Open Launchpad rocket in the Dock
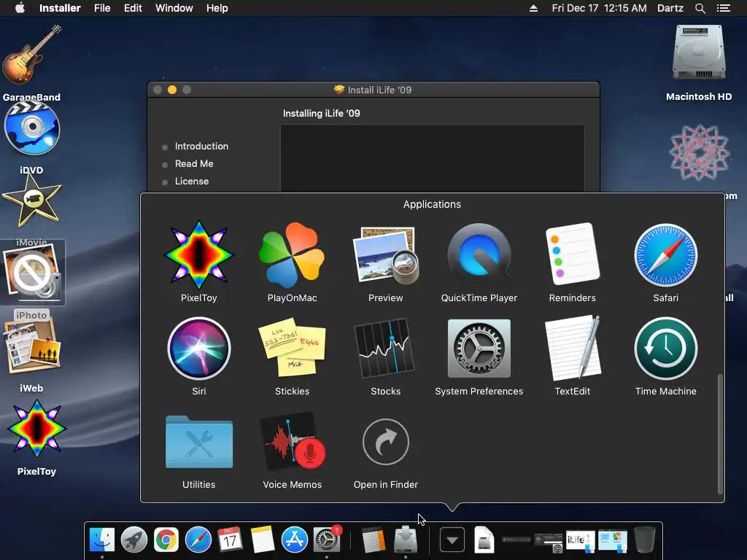 coord(134,540)
